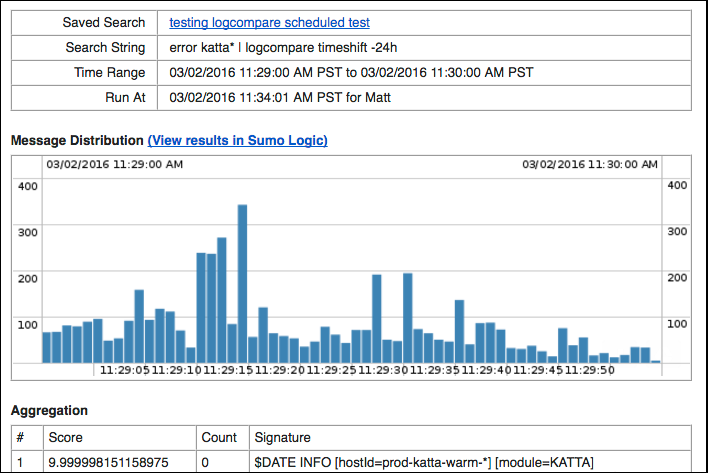
Task: Click the 11:29:50 x-axis tick label
Action: point(589,370)
